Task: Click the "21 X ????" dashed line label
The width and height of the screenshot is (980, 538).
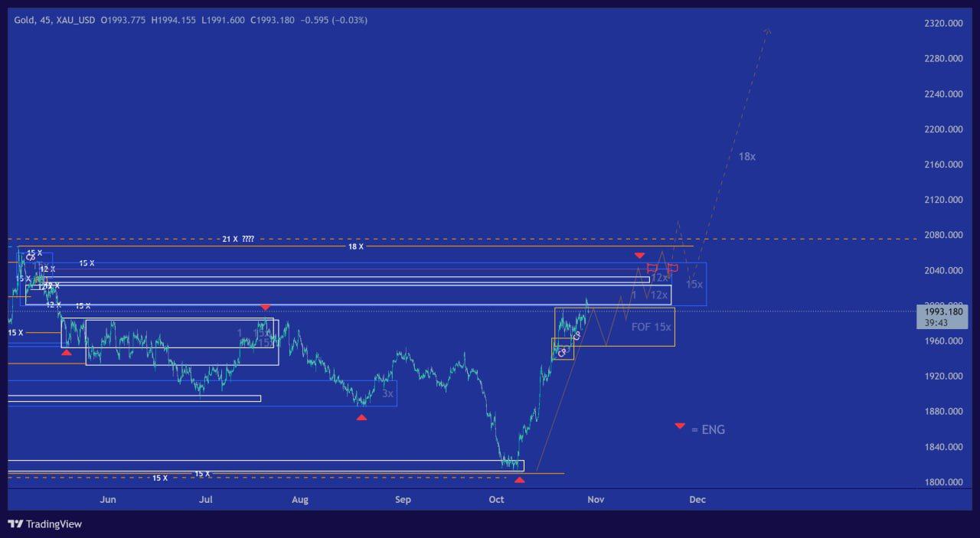Action: (238, 239)
